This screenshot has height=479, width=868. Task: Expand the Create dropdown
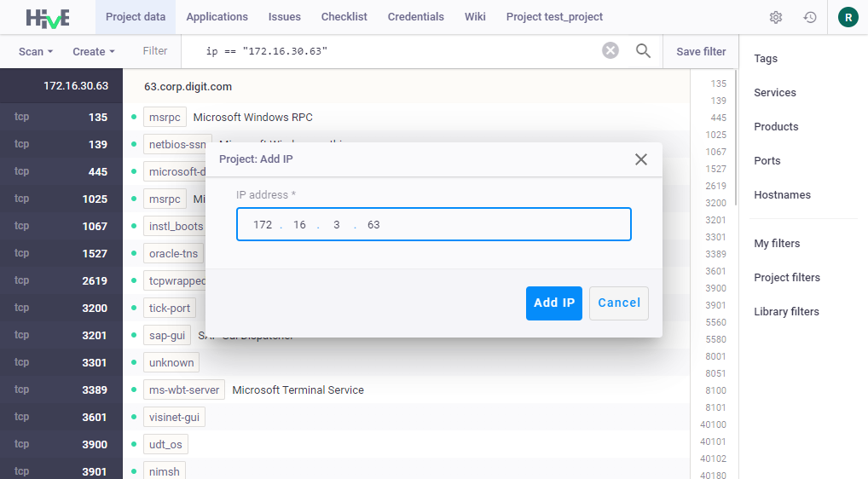(x=94, y=51)
